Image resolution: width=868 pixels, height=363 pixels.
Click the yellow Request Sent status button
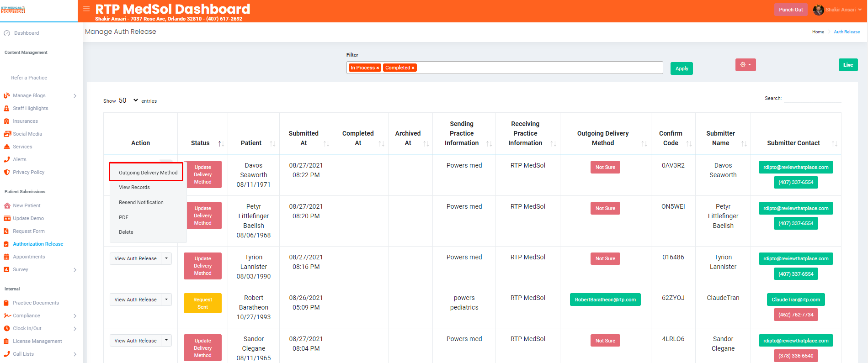pos(202,303)
